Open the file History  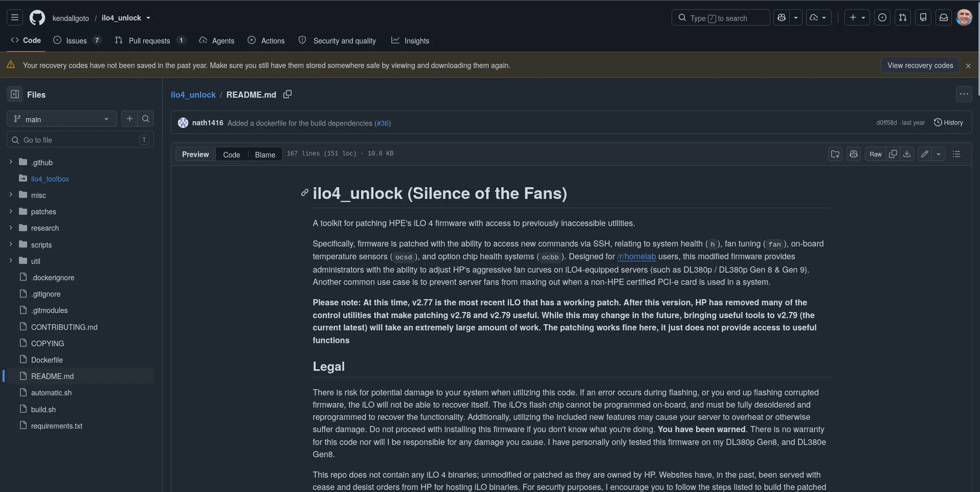[948, 123]
